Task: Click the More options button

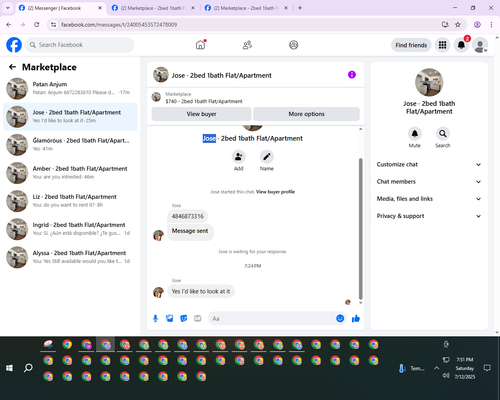Action: (x=306, y=114)
